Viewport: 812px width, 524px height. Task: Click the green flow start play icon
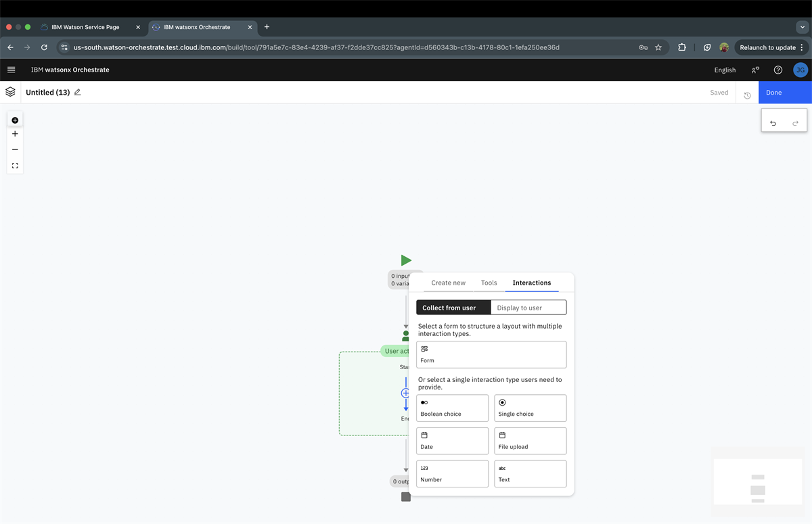(406, 260)
